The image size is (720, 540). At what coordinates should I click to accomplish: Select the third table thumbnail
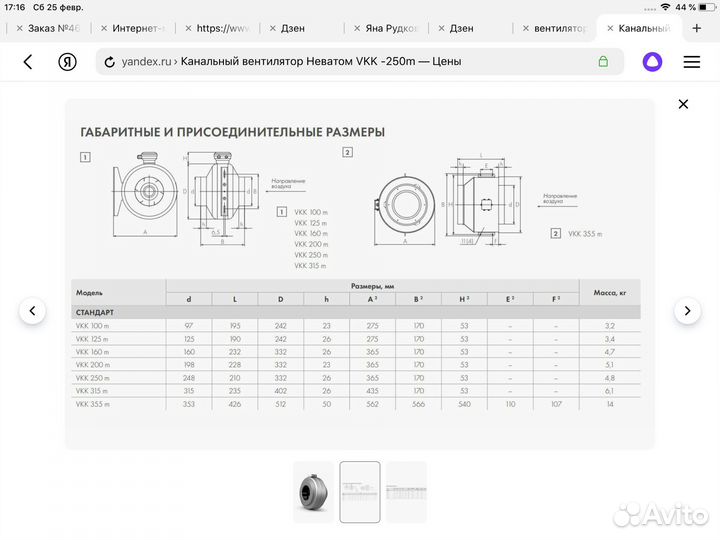click(406, 492)
